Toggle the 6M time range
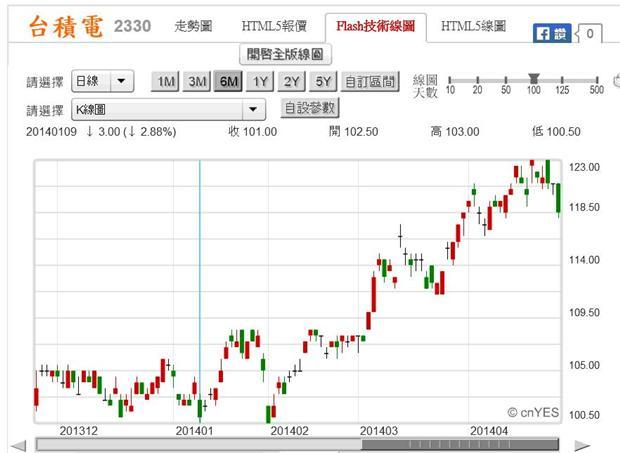The width and height of the screenshot is (620, 453). point(228,81)
